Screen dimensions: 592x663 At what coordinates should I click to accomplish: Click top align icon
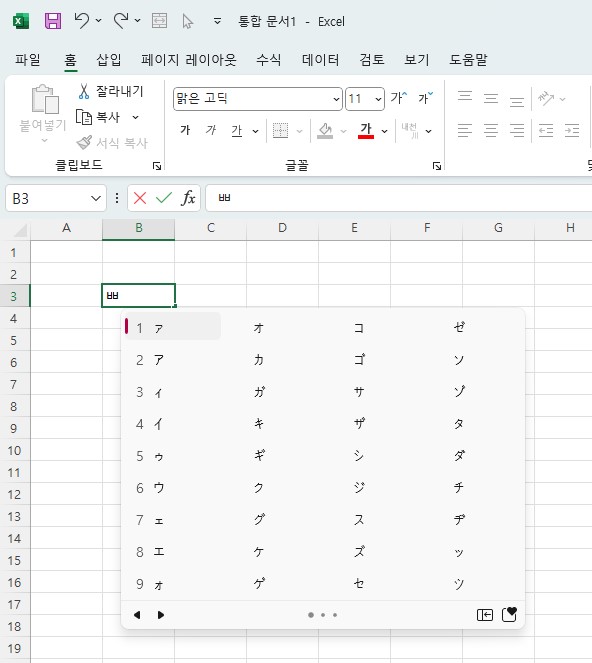(x=465, y=96)
